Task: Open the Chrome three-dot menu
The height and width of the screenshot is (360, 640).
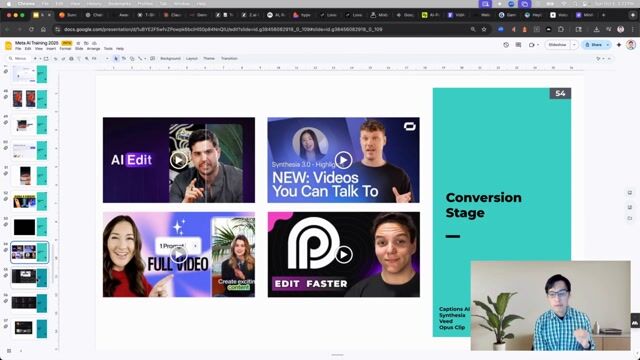Action: 633,29
